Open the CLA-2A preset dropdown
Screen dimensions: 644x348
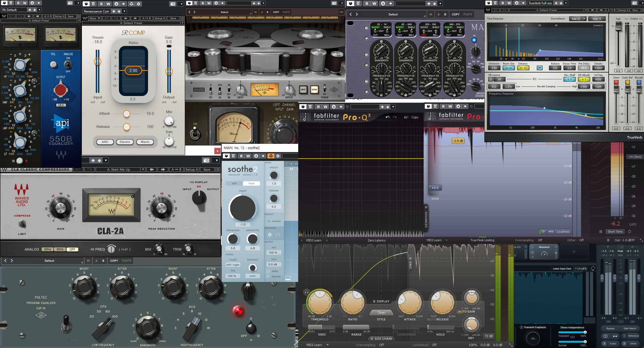point(143,170)
